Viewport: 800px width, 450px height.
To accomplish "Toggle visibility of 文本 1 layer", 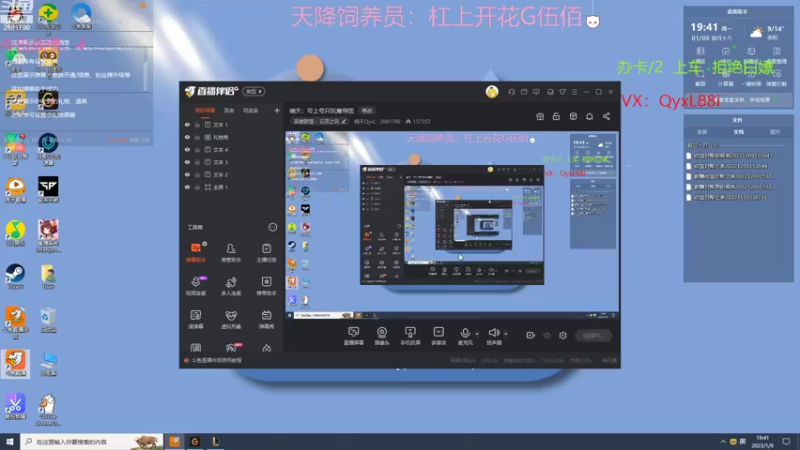I will coord(187,124).
